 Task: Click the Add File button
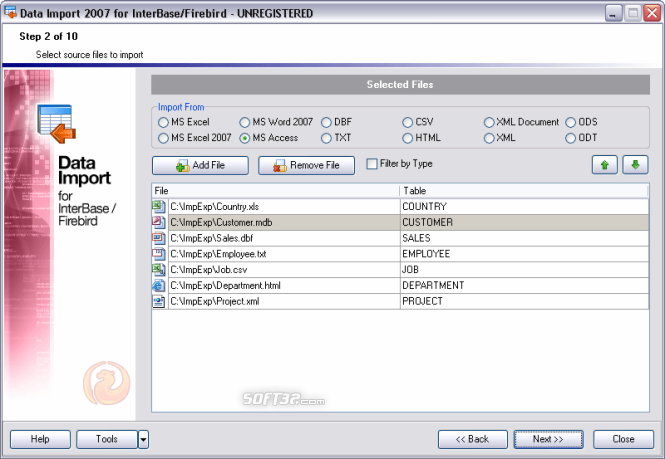coord(200,165)
